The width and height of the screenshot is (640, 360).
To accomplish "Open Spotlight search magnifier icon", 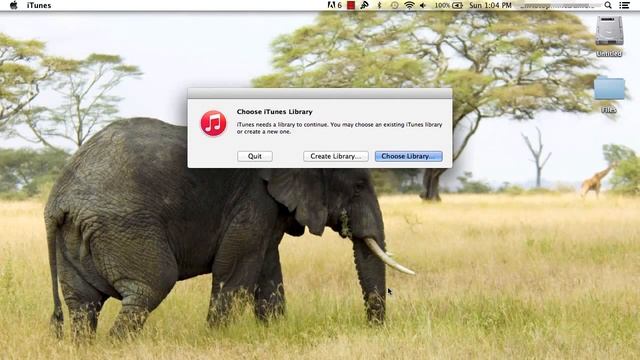I will click(608, 5).
